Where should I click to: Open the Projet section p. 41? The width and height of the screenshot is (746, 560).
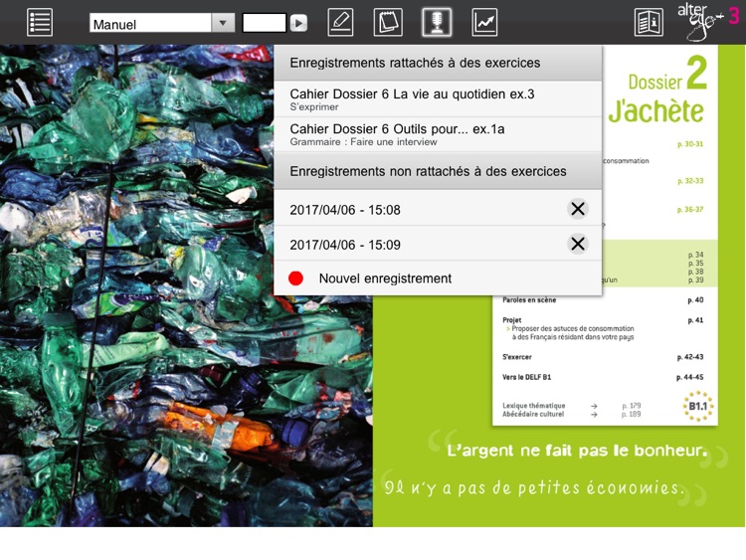(603, 328)
